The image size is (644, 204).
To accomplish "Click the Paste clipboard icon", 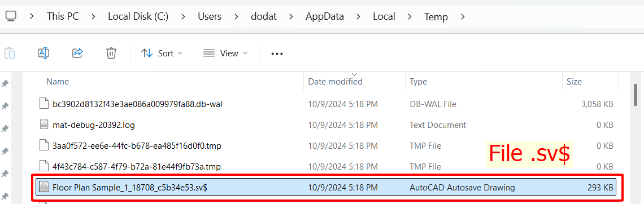I will [x=10, y=53].
